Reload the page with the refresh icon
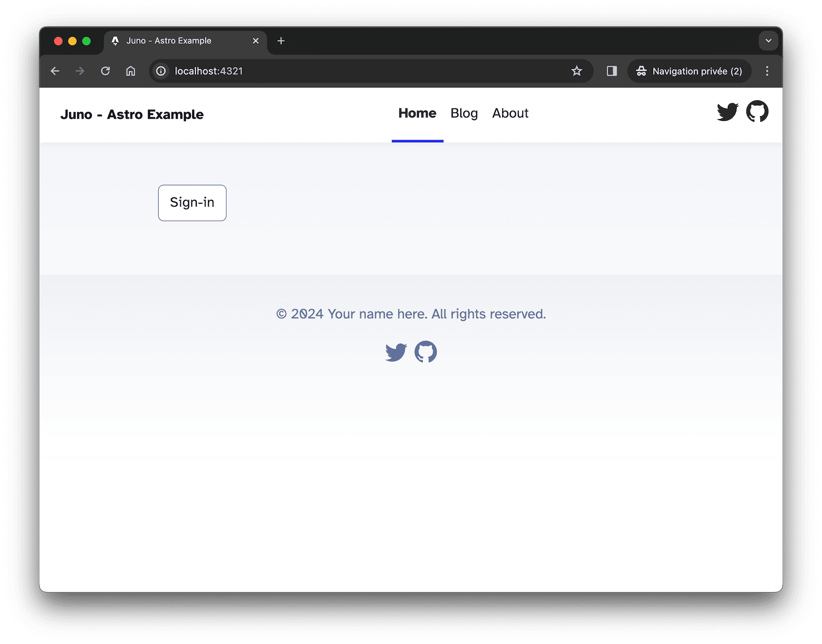The width and height of the screenshot is (822, 644). [105, 71]
